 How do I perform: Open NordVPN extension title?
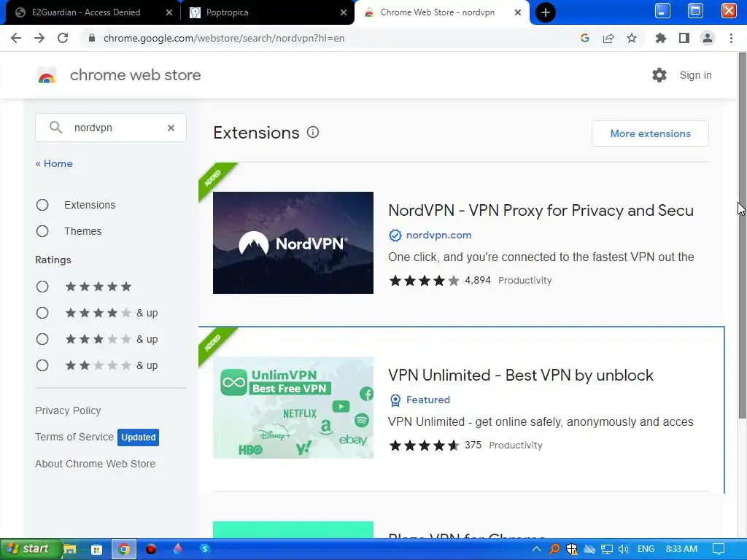click(541, 210)
